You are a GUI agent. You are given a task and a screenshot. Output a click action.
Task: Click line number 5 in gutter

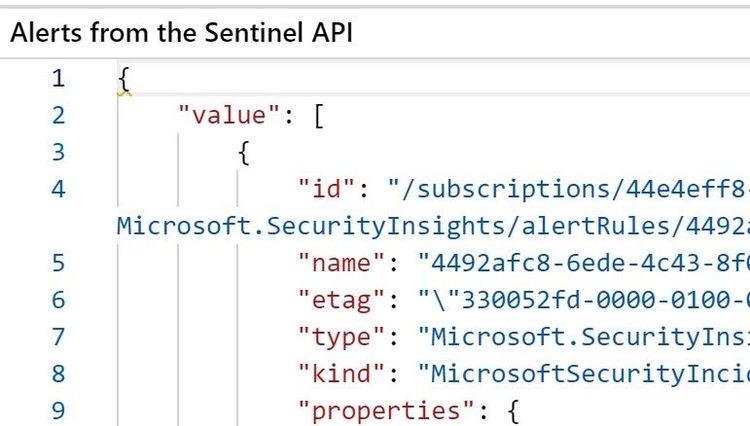pyautogui.click(x=58, y=263)
